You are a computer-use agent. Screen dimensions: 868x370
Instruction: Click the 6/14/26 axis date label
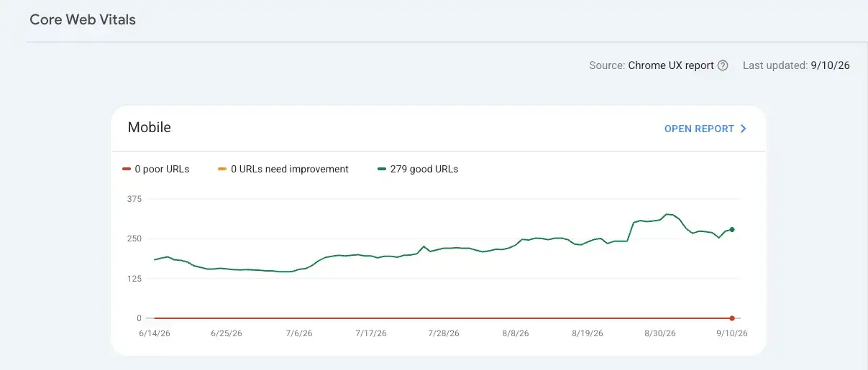tap(155, 333)
